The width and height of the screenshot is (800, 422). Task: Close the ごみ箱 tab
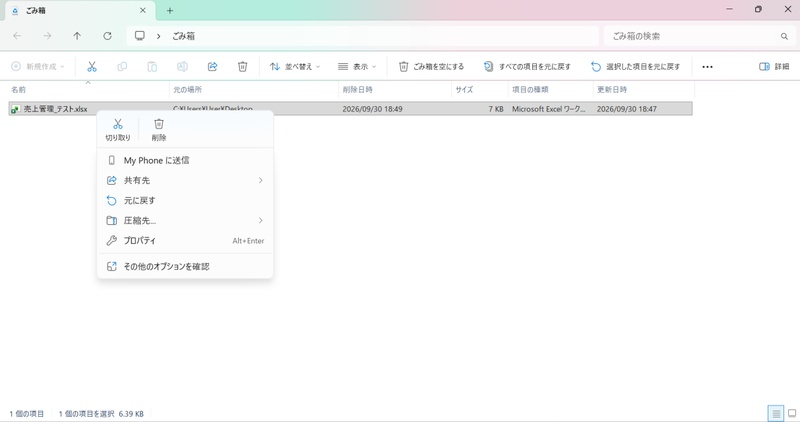(x=143, y=10)
